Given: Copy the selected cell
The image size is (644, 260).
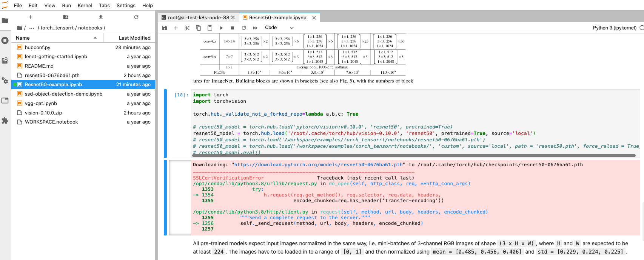Looking at the screenshot, I should (199, 28).
